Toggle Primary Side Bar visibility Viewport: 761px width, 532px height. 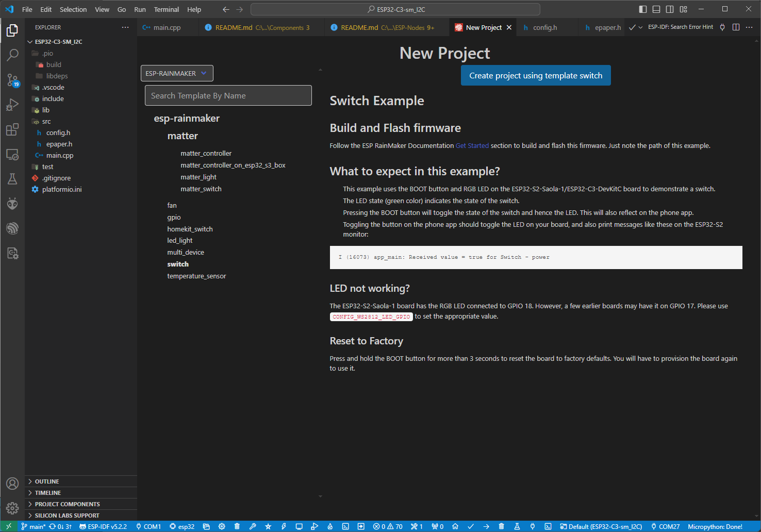click(x=643, y=9)
